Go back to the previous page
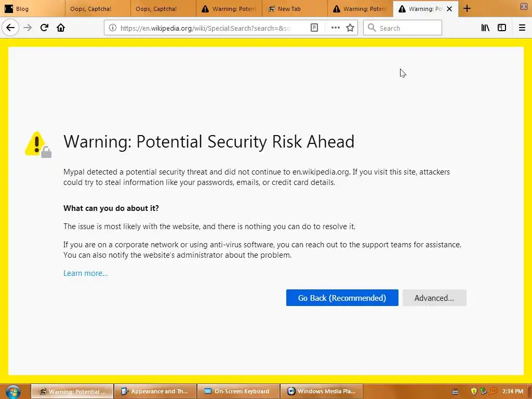Image resolution: width=532 pixels, height=399 pixels. (10, 28)
